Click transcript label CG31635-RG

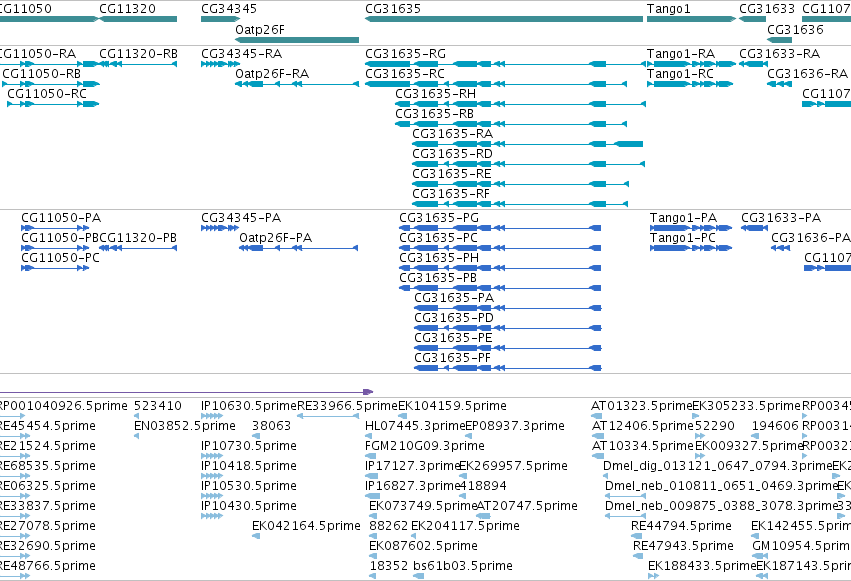click(x=405, y=54)
